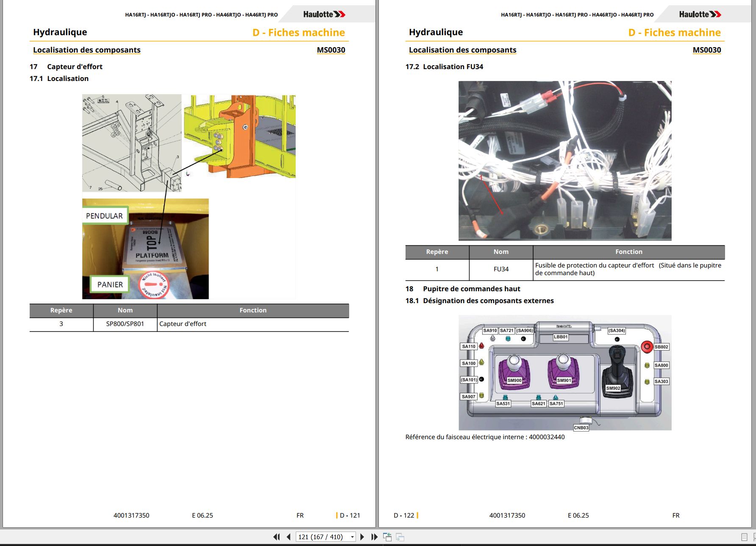Screen dimensions: 756x546
Task: Click the 'Capteur d'effort' function cell
Action: 253,324
